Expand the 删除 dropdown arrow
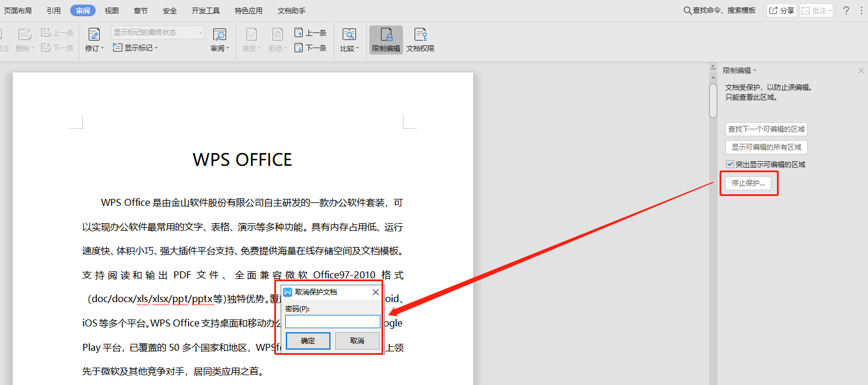 click(33, 48)
